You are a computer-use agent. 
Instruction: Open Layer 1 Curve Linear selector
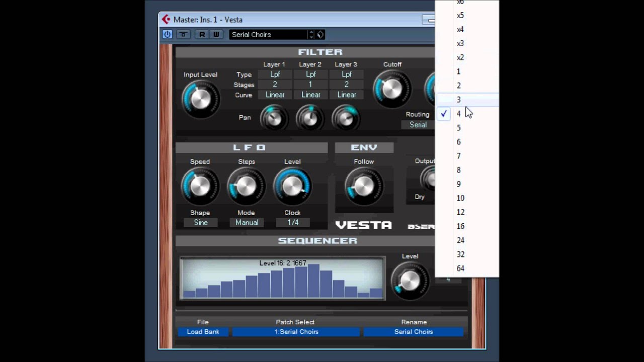click(275, 95)
